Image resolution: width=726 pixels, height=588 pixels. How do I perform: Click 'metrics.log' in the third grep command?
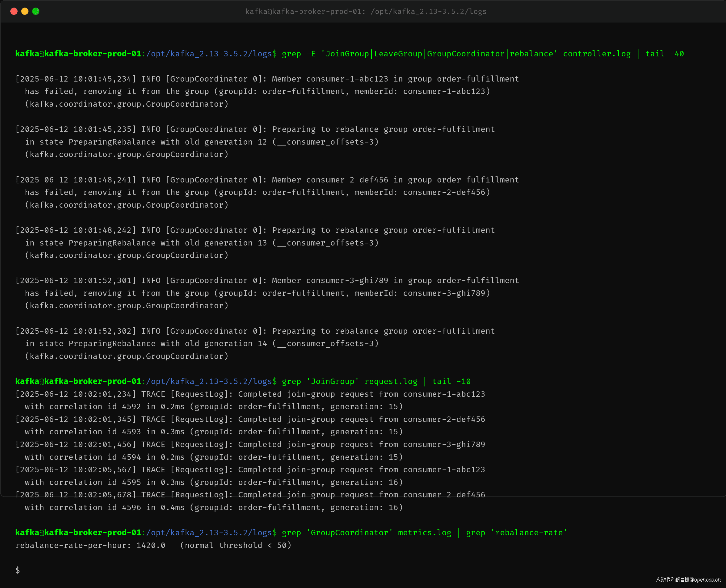[425, 533]
